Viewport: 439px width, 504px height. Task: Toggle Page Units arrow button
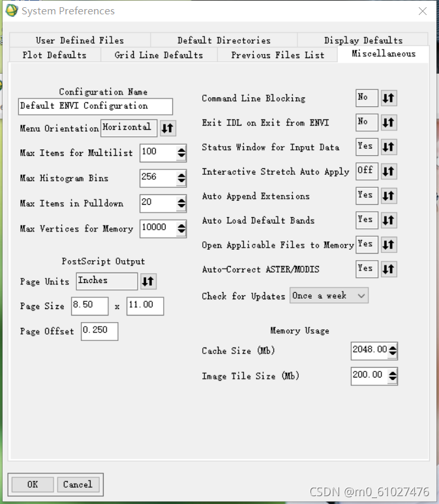pos(148,281)
